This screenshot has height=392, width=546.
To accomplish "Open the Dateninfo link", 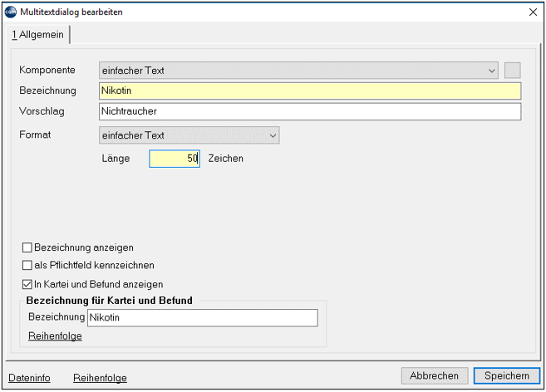I will [29, 378].
